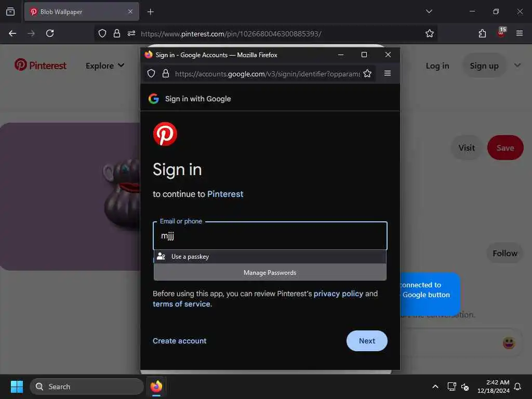Click Firefox View icon in main window

point(10,11)
